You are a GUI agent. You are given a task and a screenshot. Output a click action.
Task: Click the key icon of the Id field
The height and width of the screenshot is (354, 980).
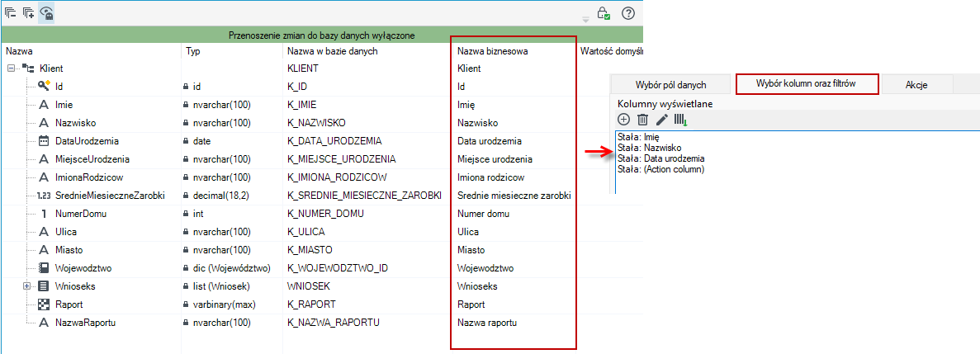click(44, 86)
